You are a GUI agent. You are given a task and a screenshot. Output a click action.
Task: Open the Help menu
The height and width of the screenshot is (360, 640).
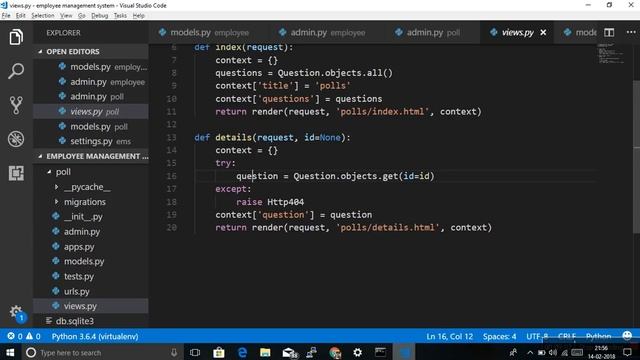[x=139, y=16]
